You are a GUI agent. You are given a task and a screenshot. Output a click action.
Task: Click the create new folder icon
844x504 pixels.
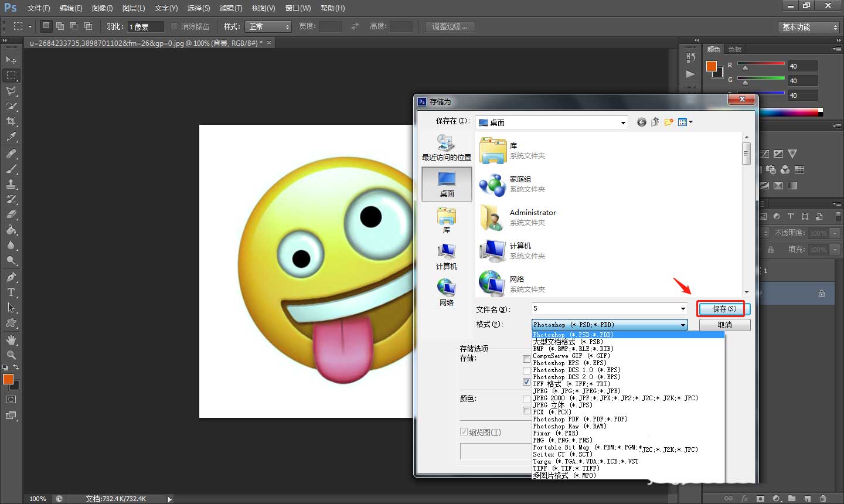coord(669,122)
